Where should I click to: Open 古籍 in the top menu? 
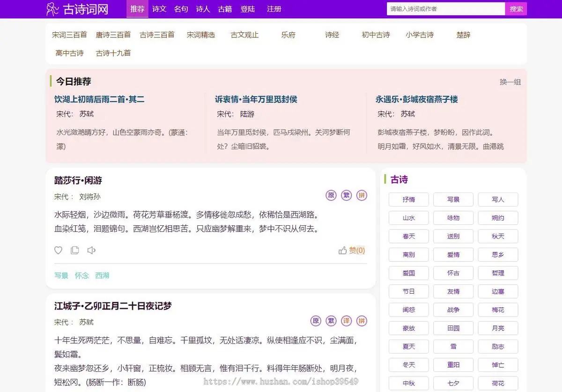coord(225,9)
